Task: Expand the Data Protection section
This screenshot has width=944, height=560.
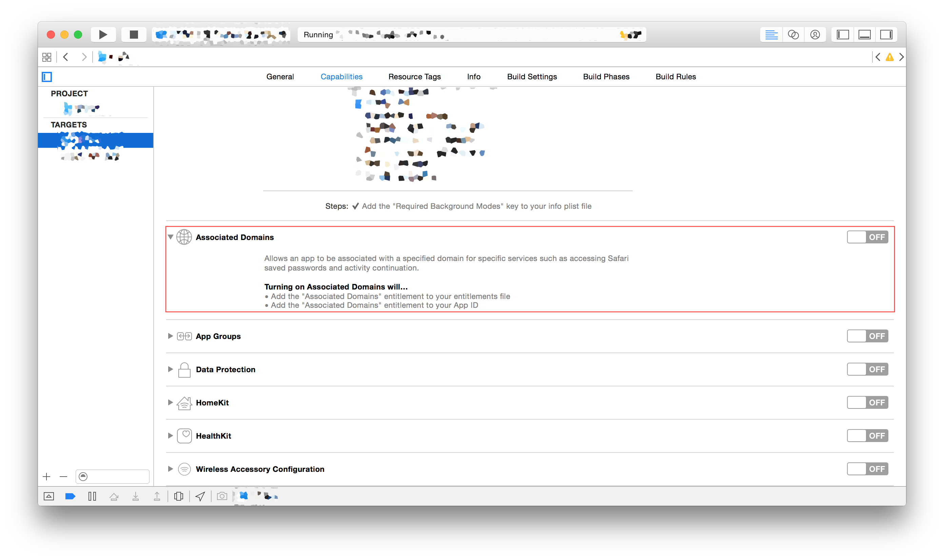Action: click(170, 369)
